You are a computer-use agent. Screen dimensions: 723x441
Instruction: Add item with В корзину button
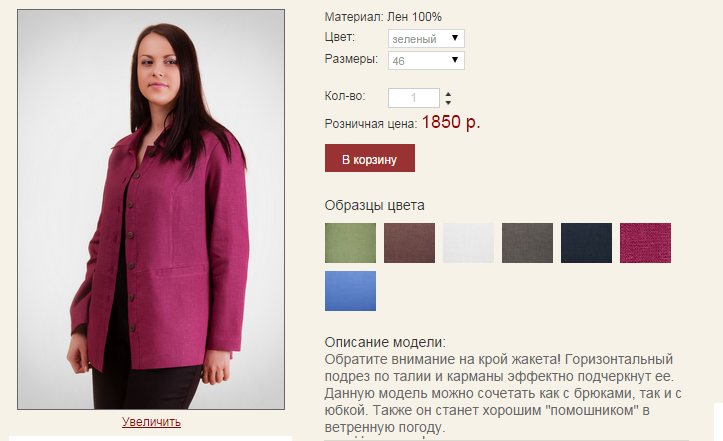(x=370, y=158)
